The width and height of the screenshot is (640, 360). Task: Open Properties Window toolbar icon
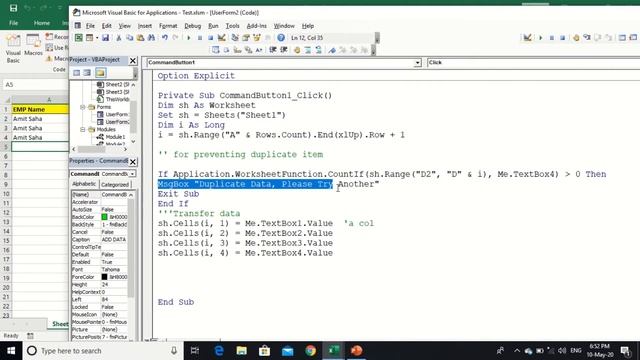click(x=246, y=38)
